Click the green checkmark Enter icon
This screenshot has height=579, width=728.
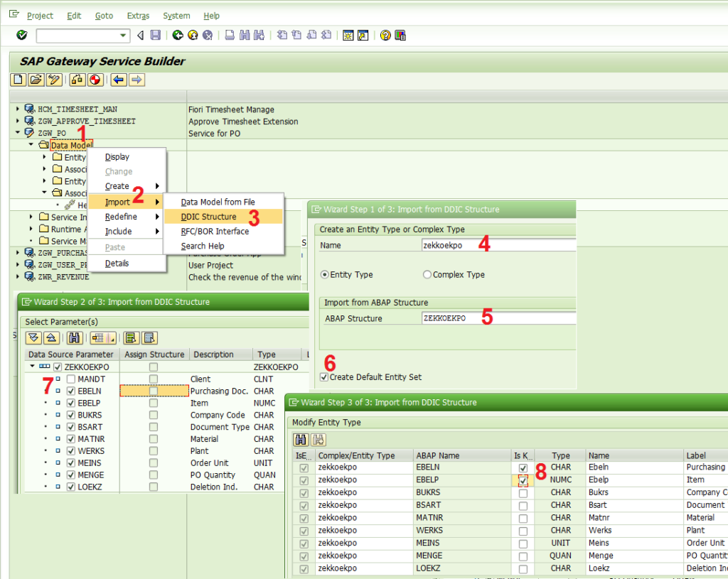point(22,35)
